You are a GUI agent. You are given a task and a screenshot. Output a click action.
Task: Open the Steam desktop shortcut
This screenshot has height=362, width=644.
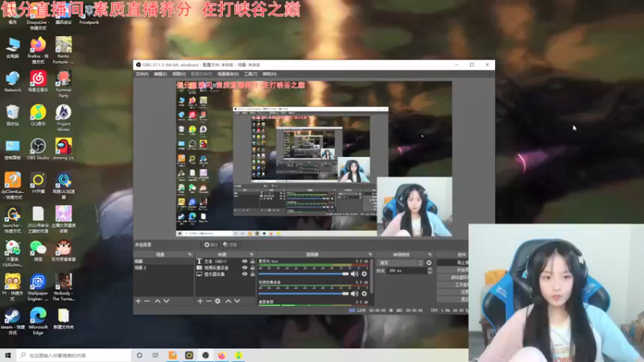pyautogui.click(x=12, y=321)
